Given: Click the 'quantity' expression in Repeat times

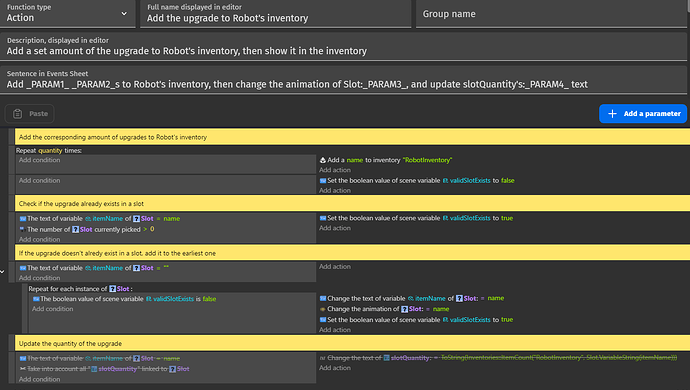Looking at the screenshot, I should click(50, 151).
